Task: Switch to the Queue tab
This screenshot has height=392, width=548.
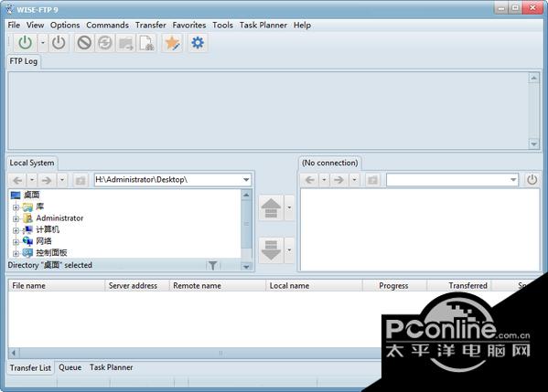Action: [70, 367]
